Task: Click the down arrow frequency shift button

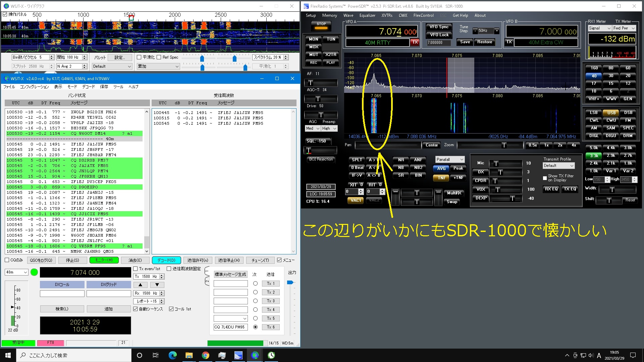Action: 157,285
